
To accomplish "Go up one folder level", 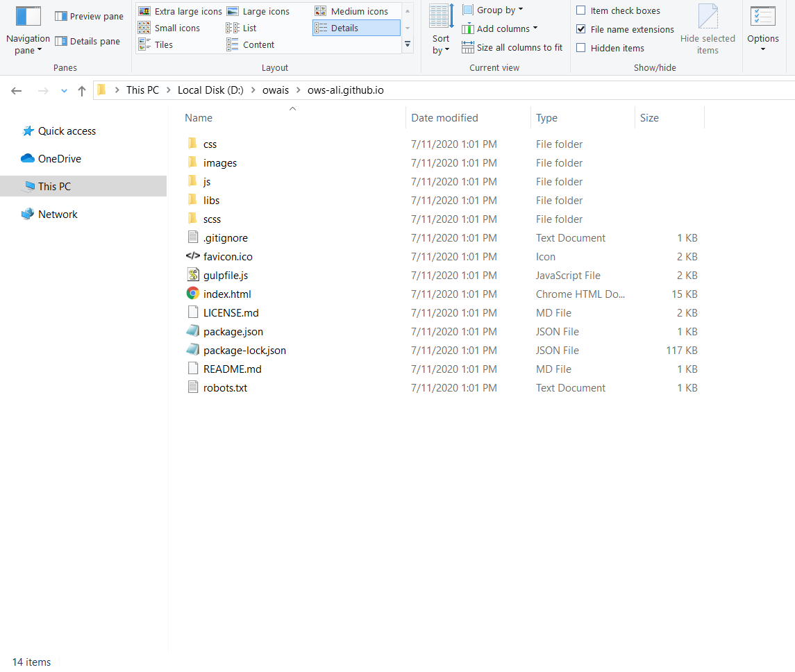I will (82, 91).
